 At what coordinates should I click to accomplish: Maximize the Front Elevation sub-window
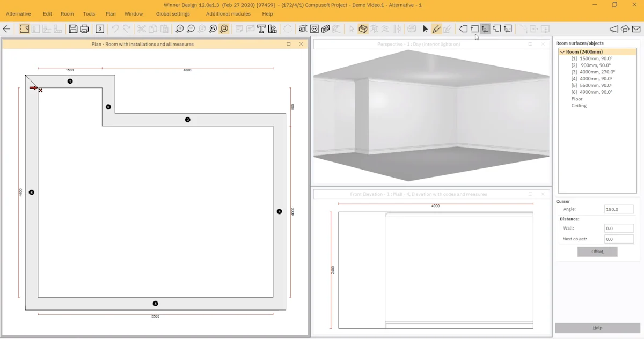click(x=531, y=194)
